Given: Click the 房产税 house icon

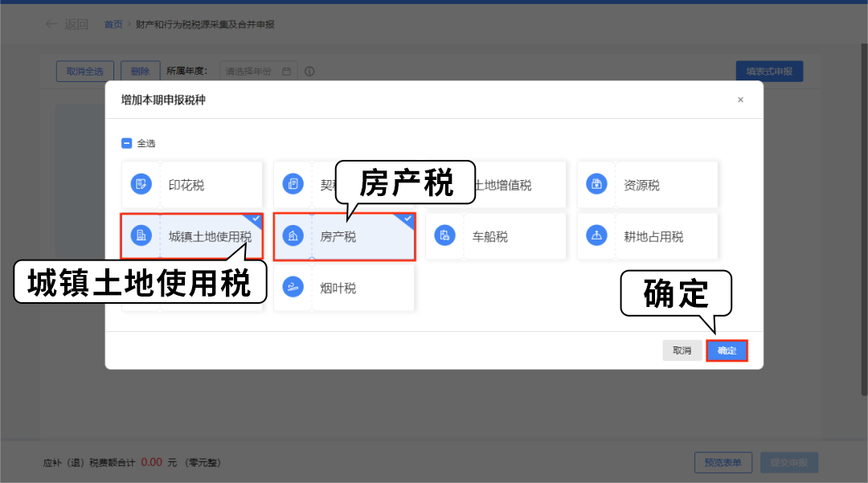Looking at the screenshot, I should pyautogui.click(x=293, y=236).
